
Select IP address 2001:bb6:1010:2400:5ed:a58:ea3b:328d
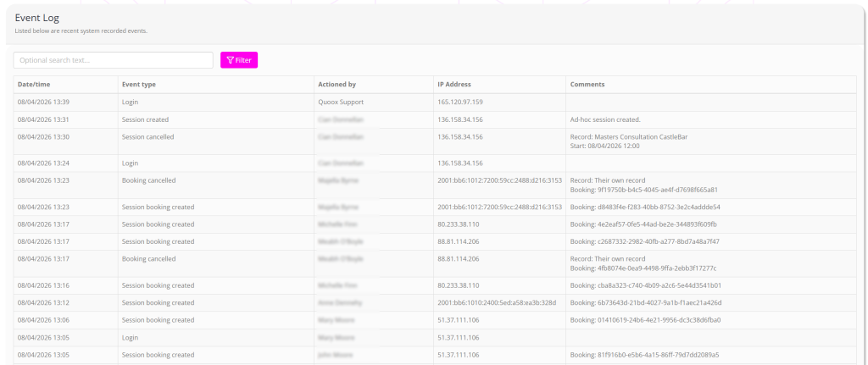[497, 302]
